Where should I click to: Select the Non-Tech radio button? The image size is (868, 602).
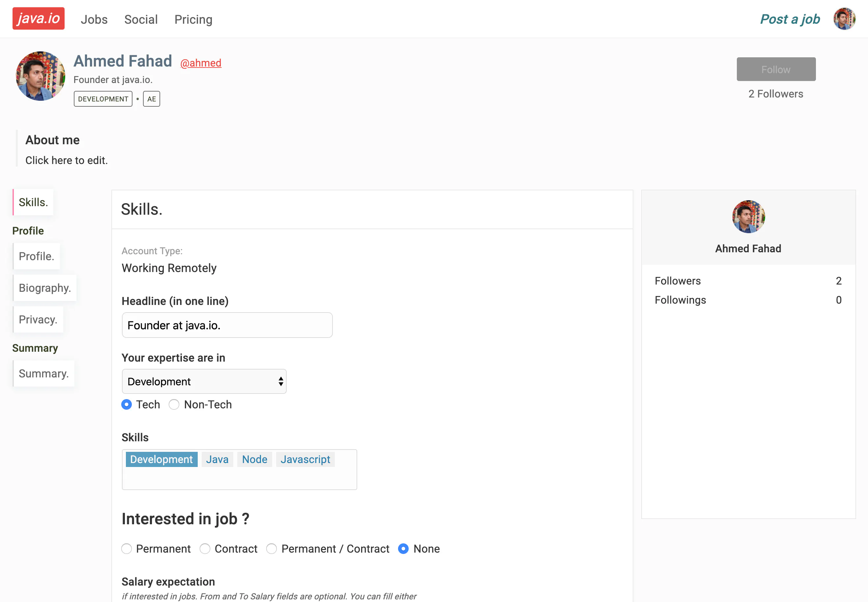click(174, 404)
